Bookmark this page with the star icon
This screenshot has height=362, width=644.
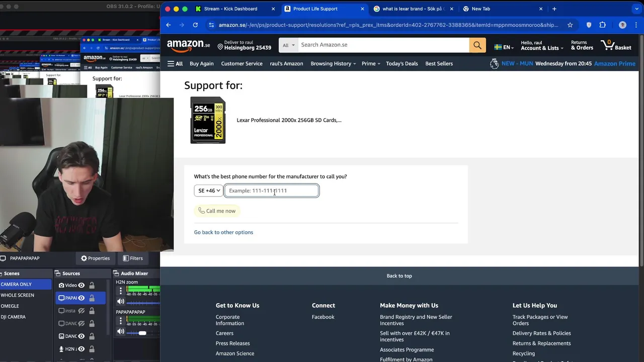[x=570, y=25]
